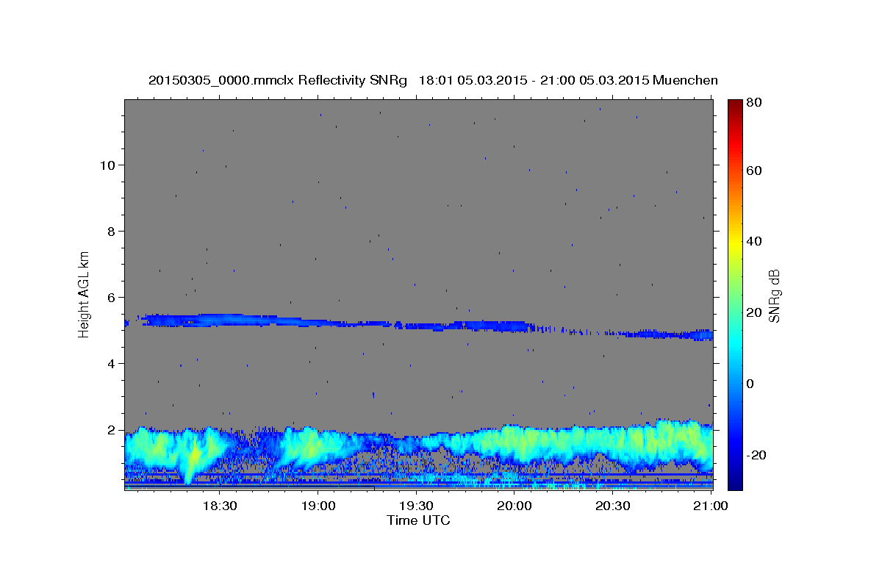
Task: Click the height tick label 4
Action: click(112, 363)
